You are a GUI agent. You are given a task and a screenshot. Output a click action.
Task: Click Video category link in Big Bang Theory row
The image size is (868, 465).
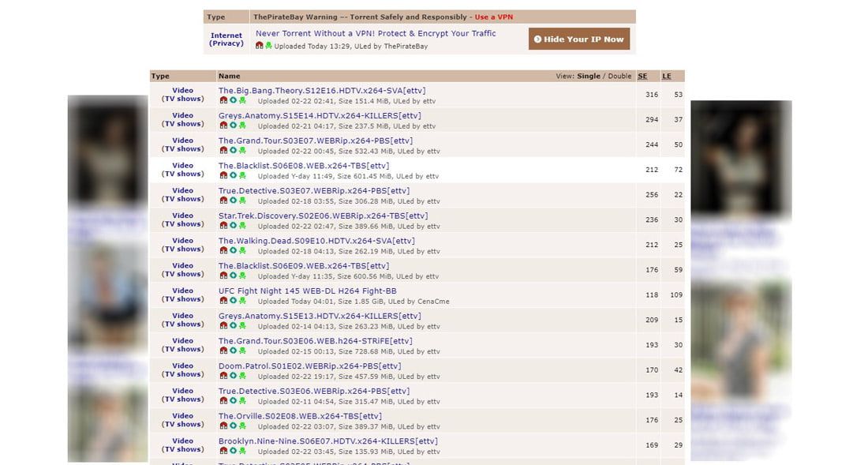coord(183,90)
